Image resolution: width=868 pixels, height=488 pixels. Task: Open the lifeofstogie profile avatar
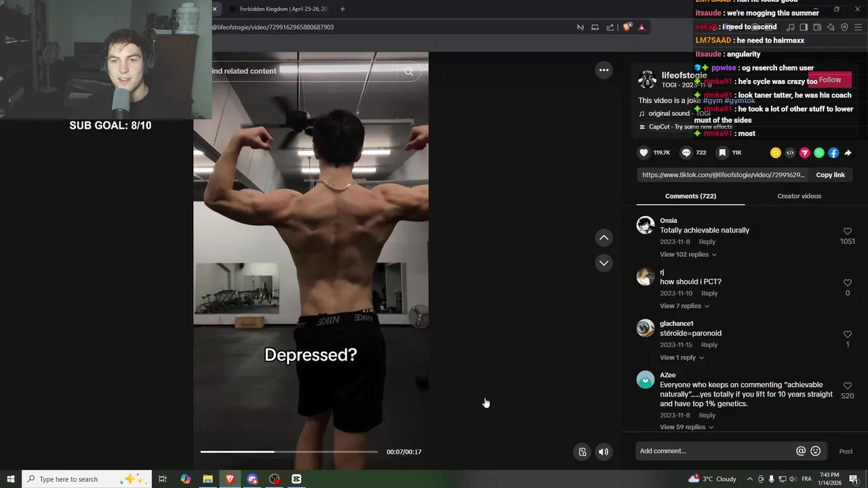click(x=648, y=79)
